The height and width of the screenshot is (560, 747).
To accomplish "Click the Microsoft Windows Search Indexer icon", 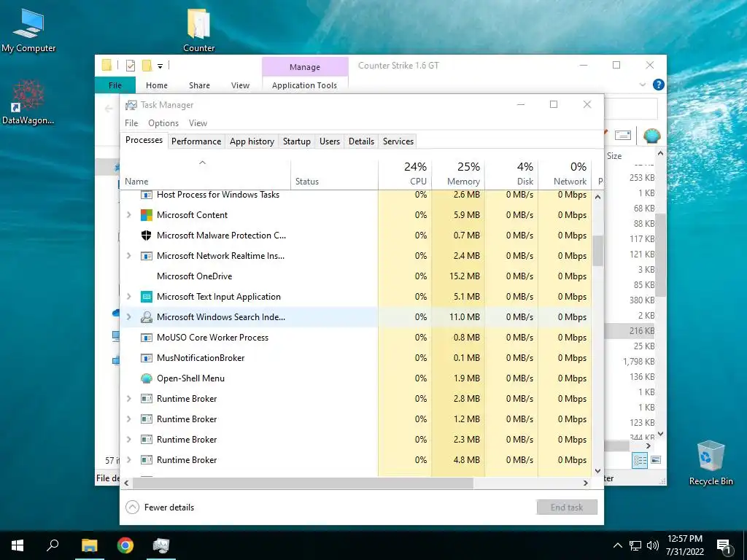I will [146, 317].
